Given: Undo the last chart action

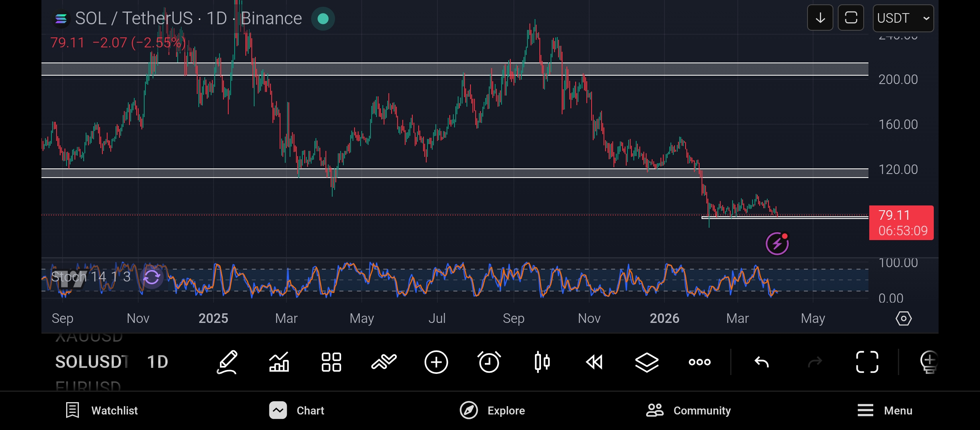Looking at the screenshot, I should coord(762,362).
